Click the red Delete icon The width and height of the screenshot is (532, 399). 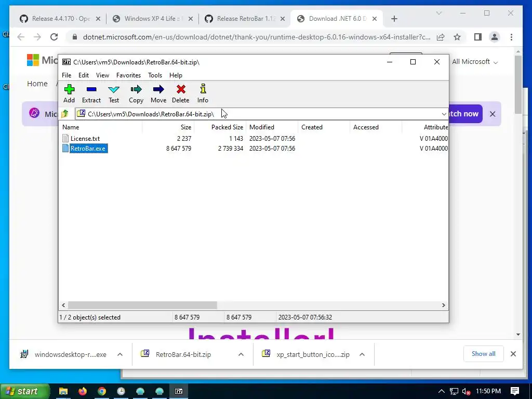[x=180, y=94]
